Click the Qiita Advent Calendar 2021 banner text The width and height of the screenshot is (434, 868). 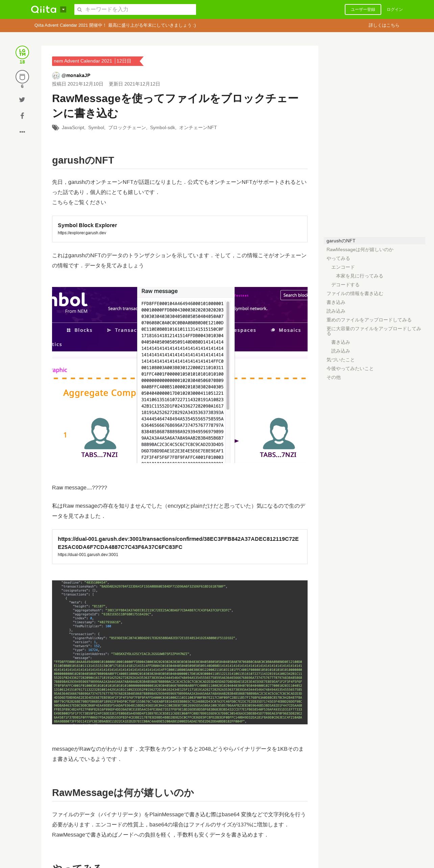(115, 25)
